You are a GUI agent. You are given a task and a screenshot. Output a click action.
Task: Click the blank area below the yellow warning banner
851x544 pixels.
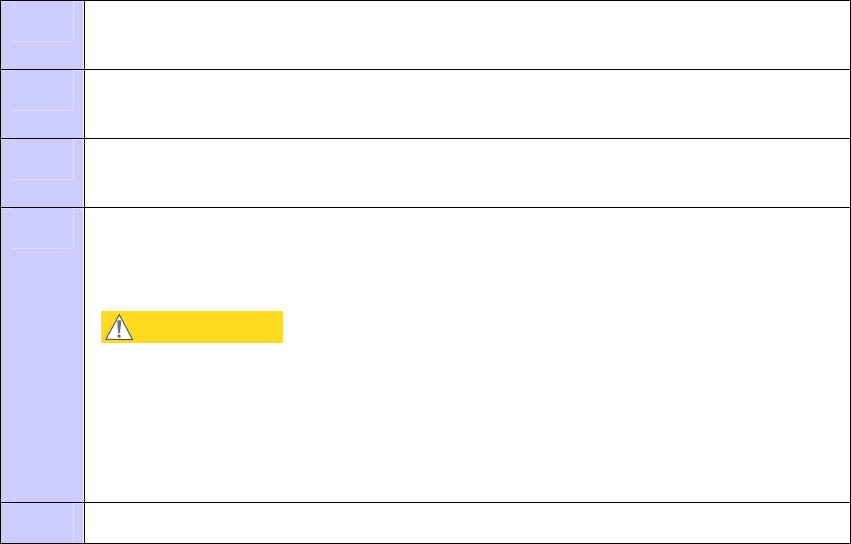pos(467,422)
